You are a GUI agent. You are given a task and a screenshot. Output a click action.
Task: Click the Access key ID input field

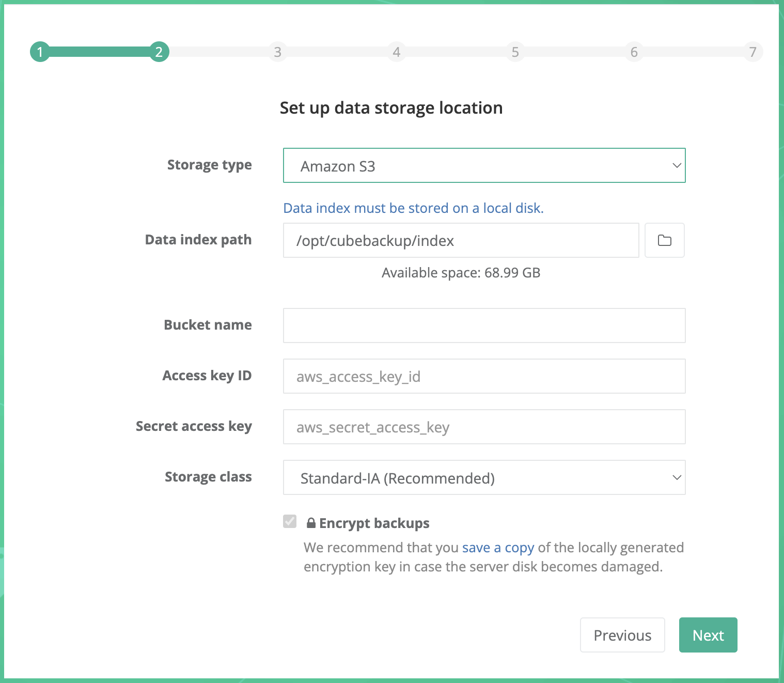click(x=484, y=376)
